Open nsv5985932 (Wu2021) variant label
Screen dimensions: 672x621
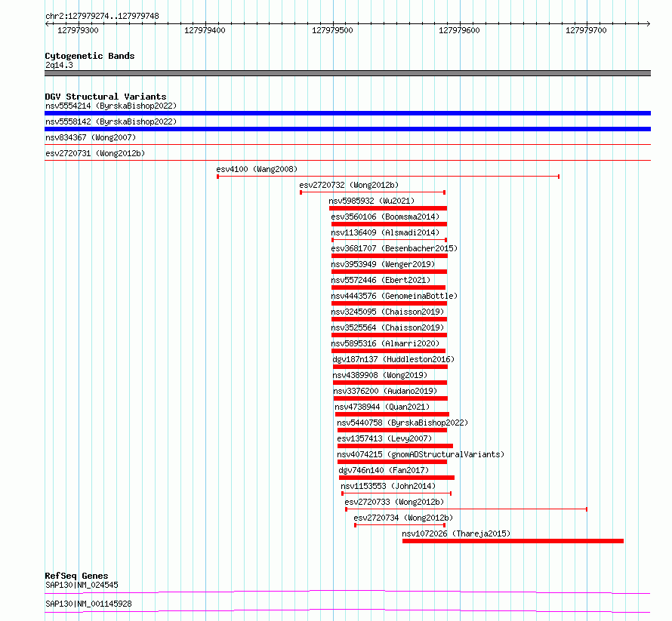point(371,201)
